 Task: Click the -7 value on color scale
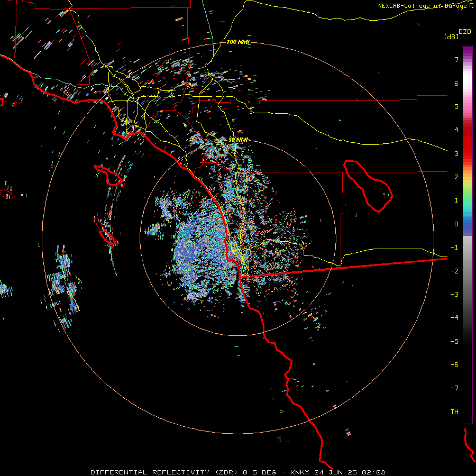click(454, 388)
